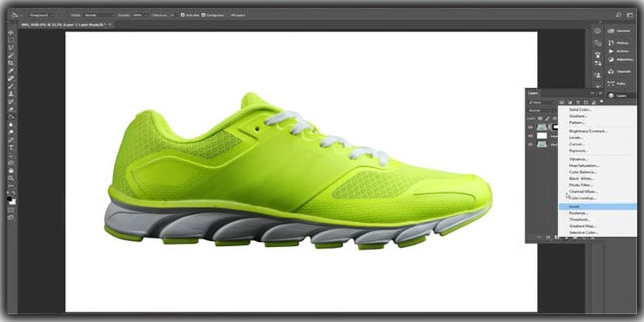Open the layer blend mode dropdown
644x322 pixels.
pos(541,110)
